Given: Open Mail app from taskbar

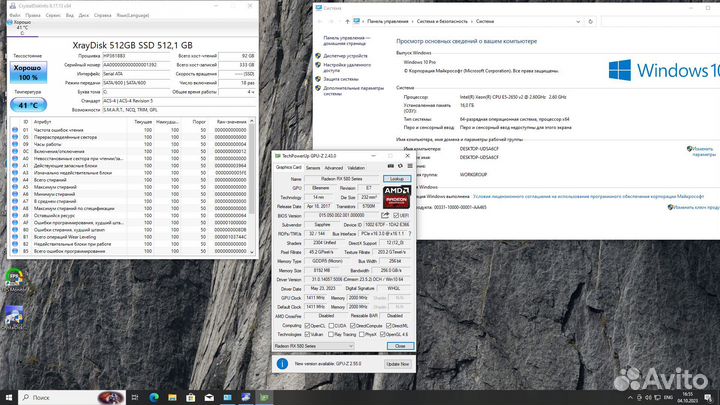Looking at the screenshot, I should [209, 397].
